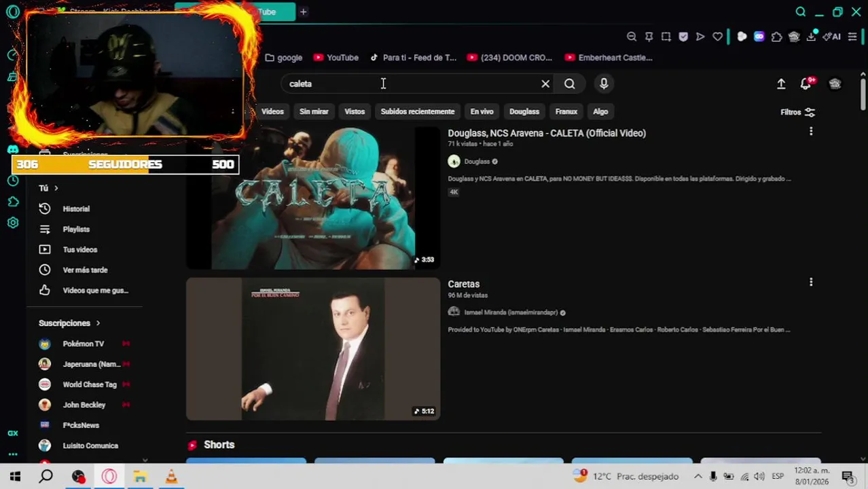Open 'Emberheart Castle...' bookmark
The height and width of the screenshot is (489, 868).
click(609, 58)
